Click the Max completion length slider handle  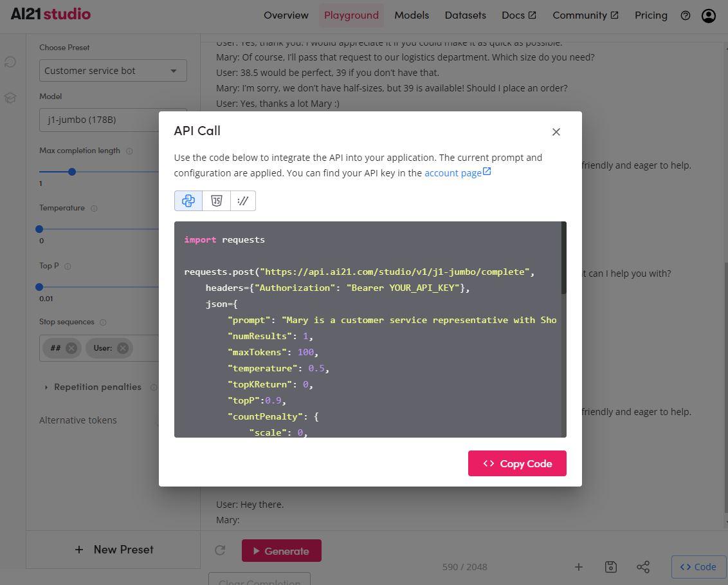(72, 172)
